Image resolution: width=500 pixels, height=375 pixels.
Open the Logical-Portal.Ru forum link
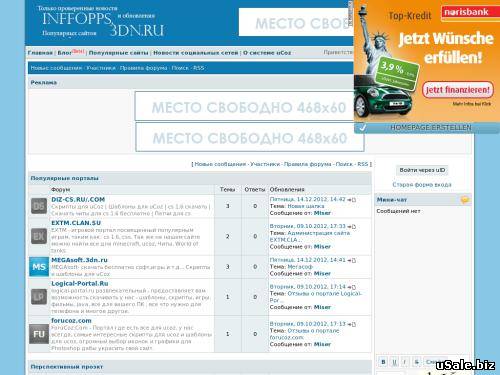[x=80, y=284]
